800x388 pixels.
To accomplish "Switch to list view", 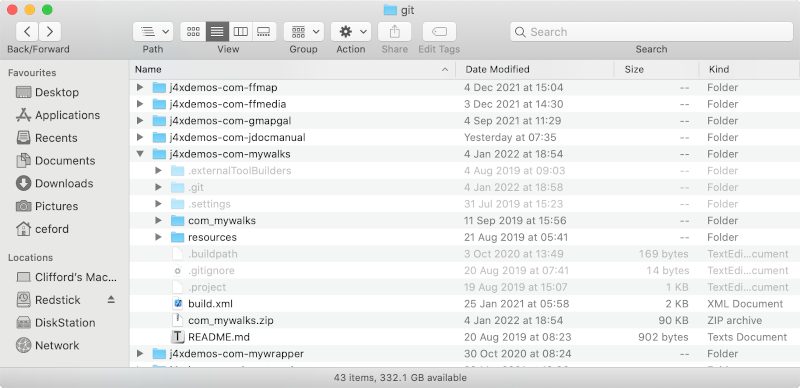I will [x=217, y=32].
